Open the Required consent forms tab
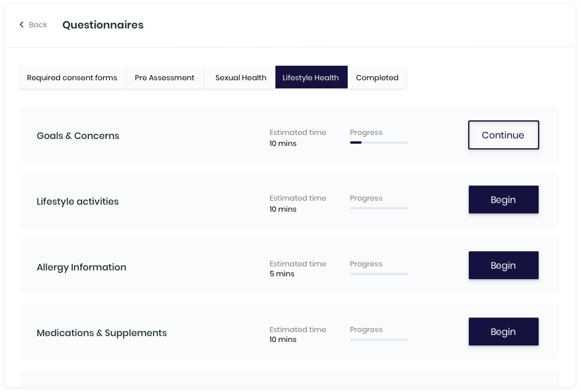 pyautogui.click(x=72, y=77)
